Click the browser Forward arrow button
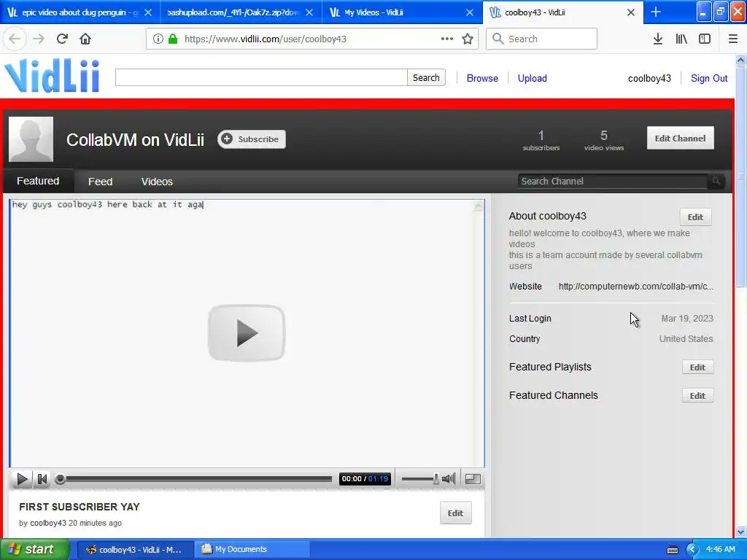747x560 pixels. click(x=39, y=39)
